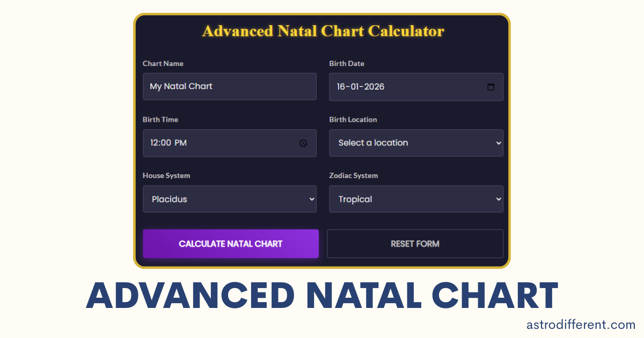The image size is (644, 338).
Task: Click the Birth Location label
Action: (x=353, y=119)
